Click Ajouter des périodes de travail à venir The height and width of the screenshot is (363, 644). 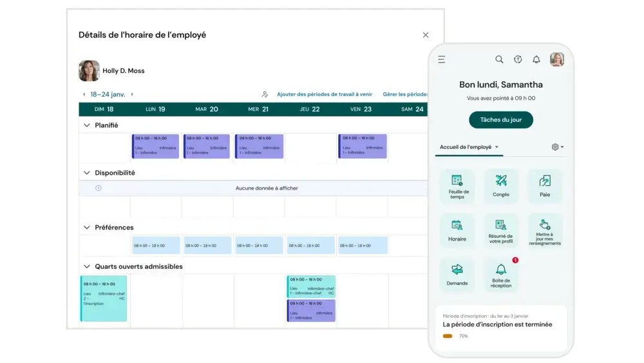click(x=325, y=95)
